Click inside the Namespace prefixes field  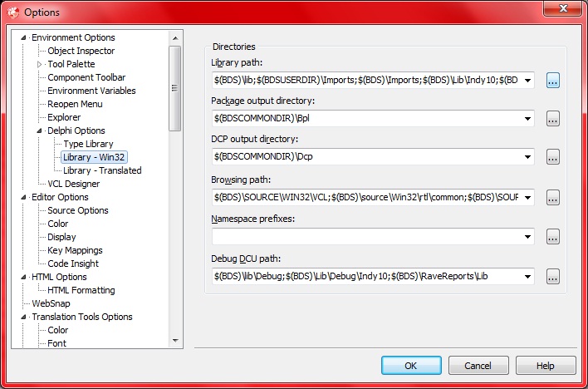coord(365,237)
